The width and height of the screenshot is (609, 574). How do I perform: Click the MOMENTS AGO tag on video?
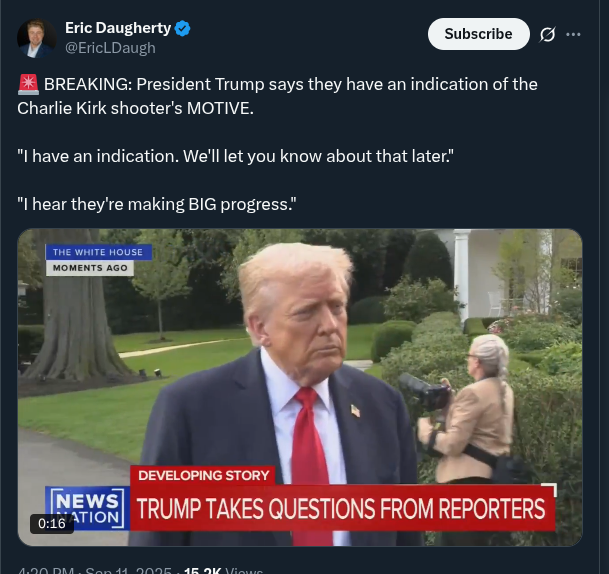pyautogui.click(x=90, y=268)
